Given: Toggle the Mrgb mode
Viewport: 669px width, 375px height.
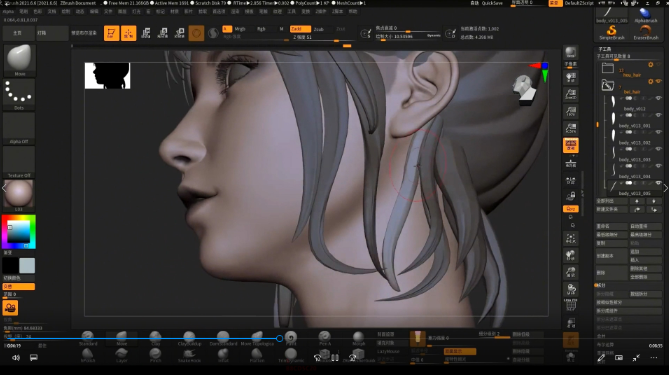Looking at the screenshot, I should [240, 29].
